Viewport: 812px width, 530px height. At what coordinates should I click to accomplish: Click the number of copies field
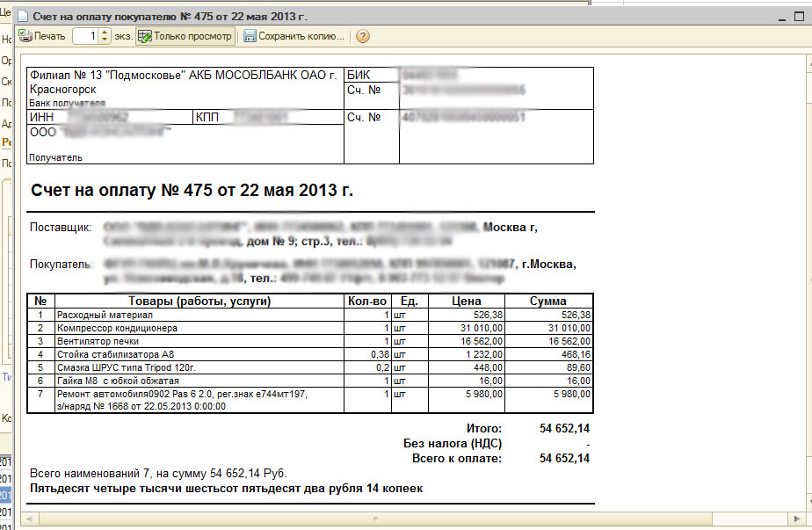click(86, 36)
